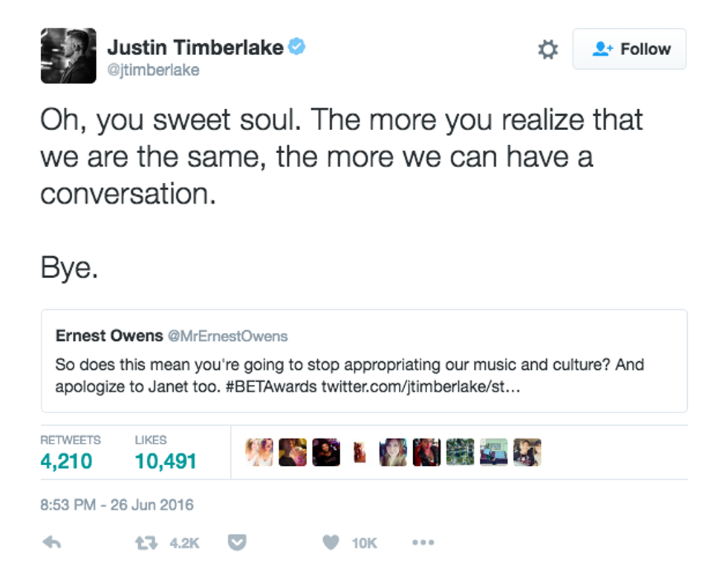This screenshot has height=584, width=728.
Task: Click the Follow button
Action: [x=629, y=49]
